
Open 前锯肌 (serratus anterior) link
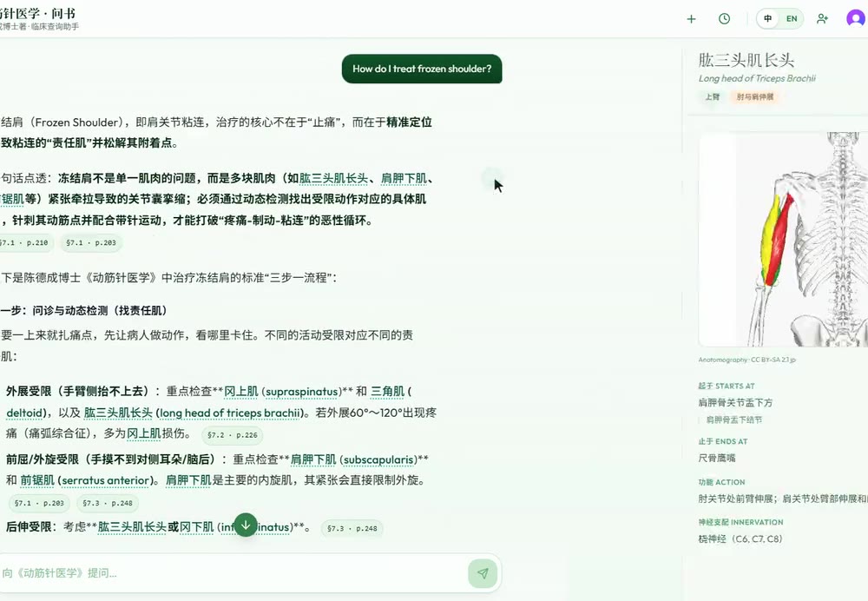(85, 480)
